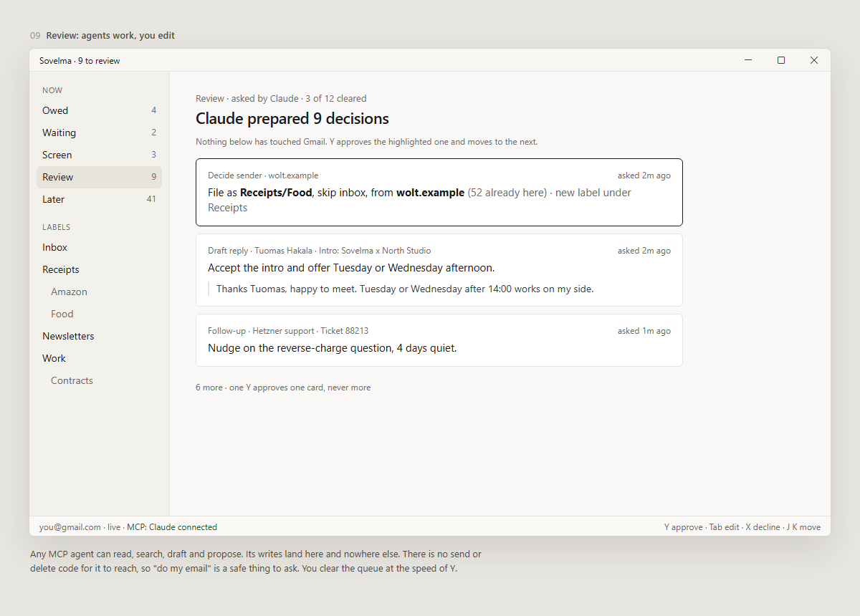
Task: Click 'Sovelma · 9 to review' title text
Action: [80, 61]
